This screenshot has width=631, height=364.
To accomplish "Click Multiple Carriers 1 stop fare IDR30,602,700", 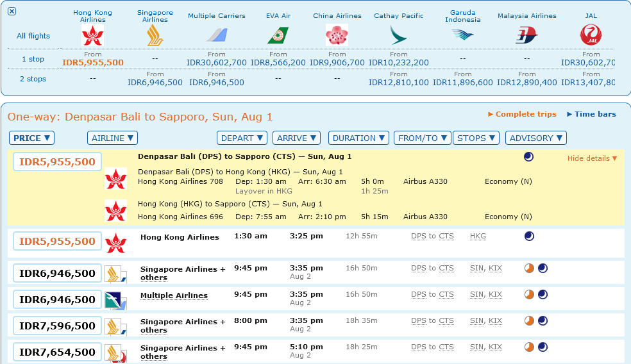I will click(x=217, y=63).
